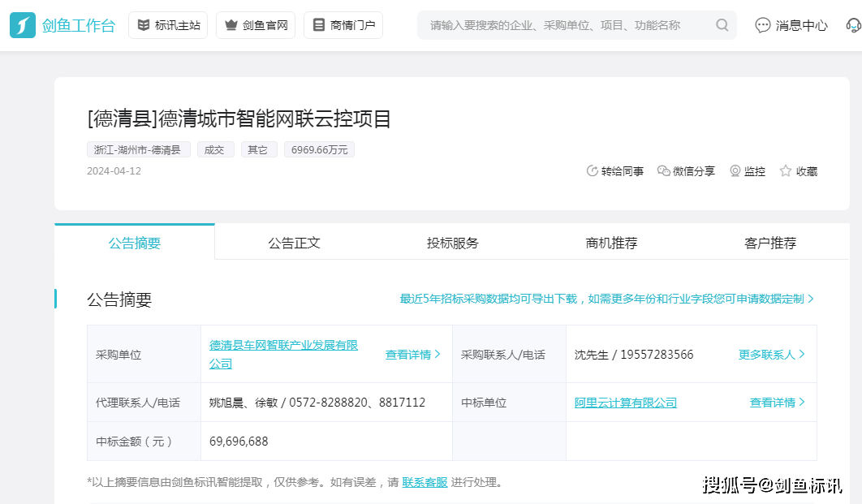Click the 6969.66万元 tag

click(x=320, y=150)
